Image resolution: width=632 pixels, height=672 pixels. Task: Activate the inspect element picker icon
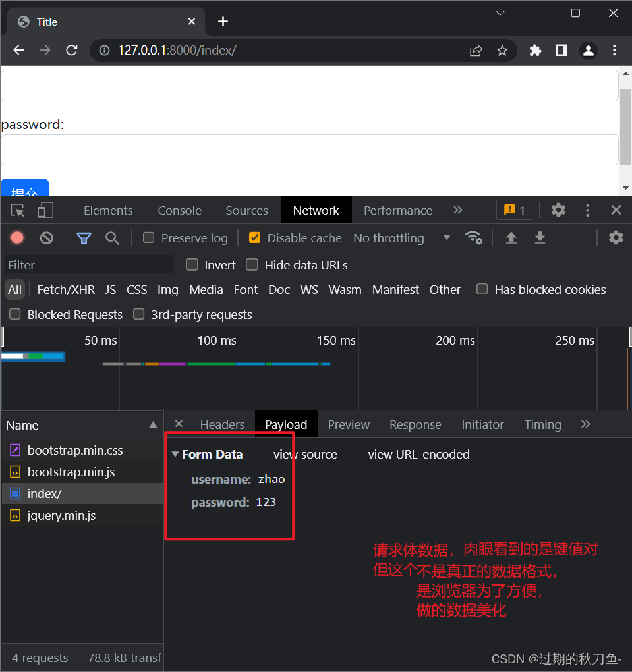(18, 210)
